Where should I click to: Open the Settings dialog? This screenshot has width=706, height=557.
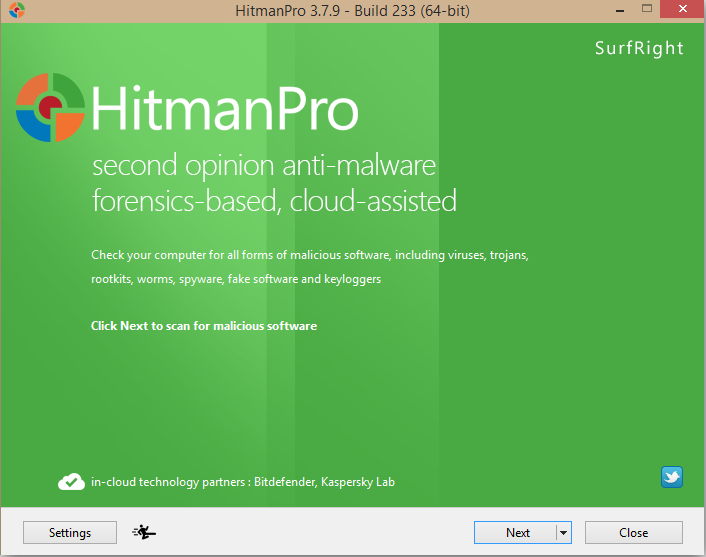(x=70, y=533)
